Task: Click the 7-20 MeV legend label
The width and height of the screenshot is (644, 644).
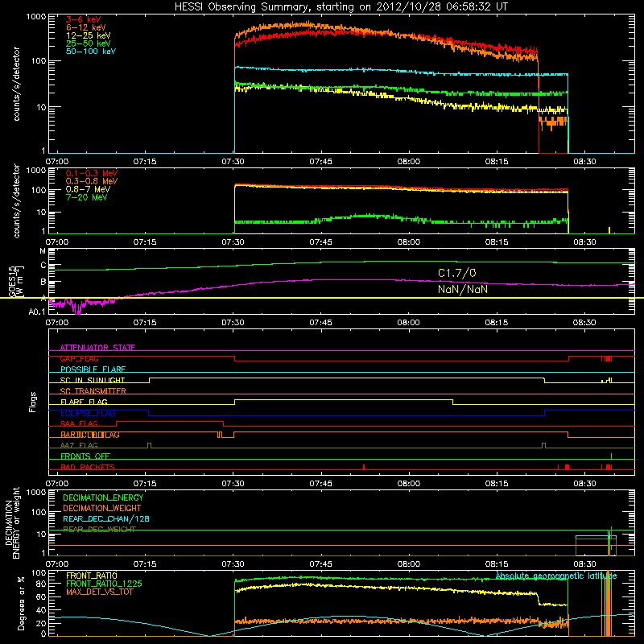Action: tap(87, 197)
